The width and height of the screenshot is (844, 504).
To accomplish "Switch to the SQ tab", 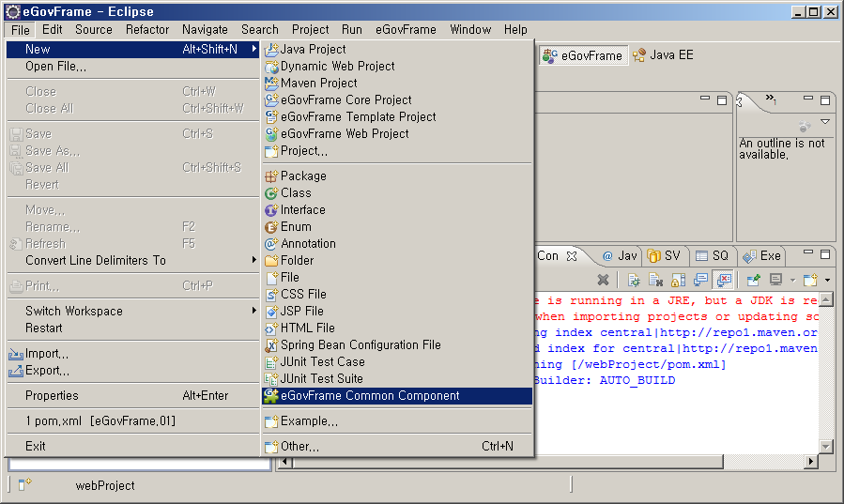I will [x=712, y=255].
